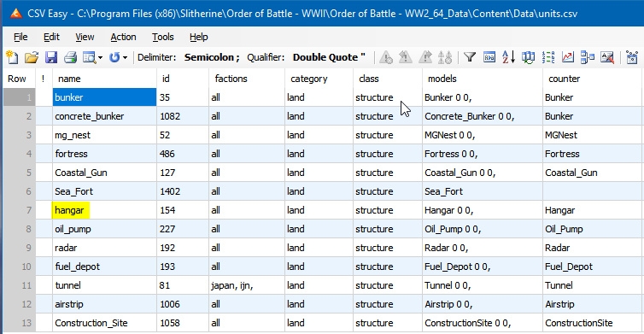Image resolution: width=644 pixels, height=334 pixels.
Task: Select the 'mg_nest' cell
Action: click(x=104, y=135)
